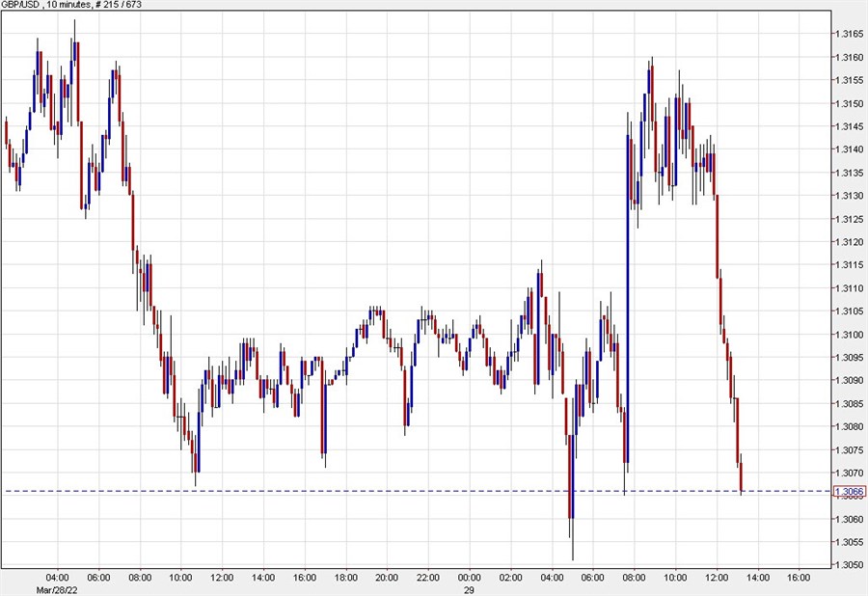868x596 pixels.
Task: Click the 1.3140 price axis label
Action: click(x=849, y=149)
